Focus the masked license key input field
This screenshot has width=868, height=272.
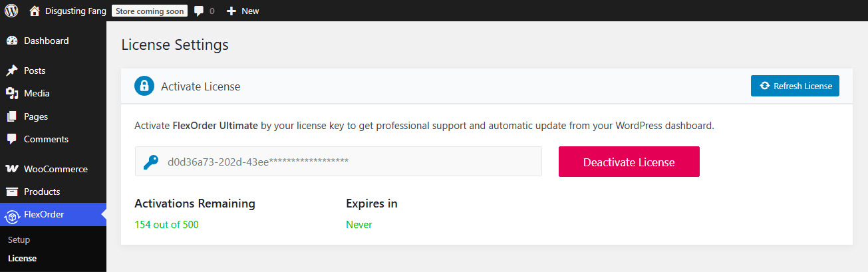(x=339, y=162)
